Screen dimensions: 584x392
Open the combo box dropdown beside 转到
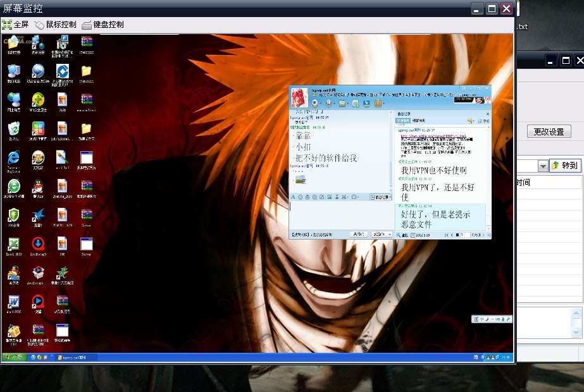543,166
